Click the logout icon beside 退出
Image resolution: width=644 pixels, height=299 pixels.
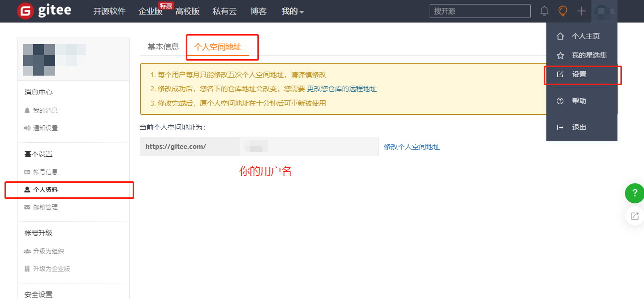tap(560, 127)
